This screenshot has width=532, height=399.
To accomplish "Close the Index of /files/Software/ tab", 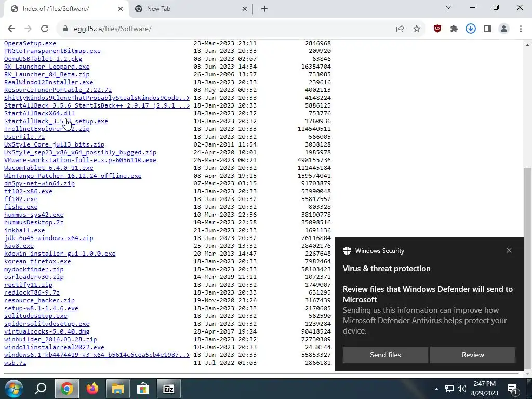I will click(x=121, y=9).
